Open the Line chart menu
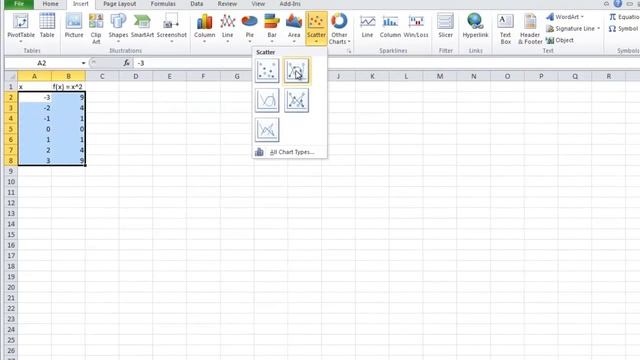 point(227,28)
